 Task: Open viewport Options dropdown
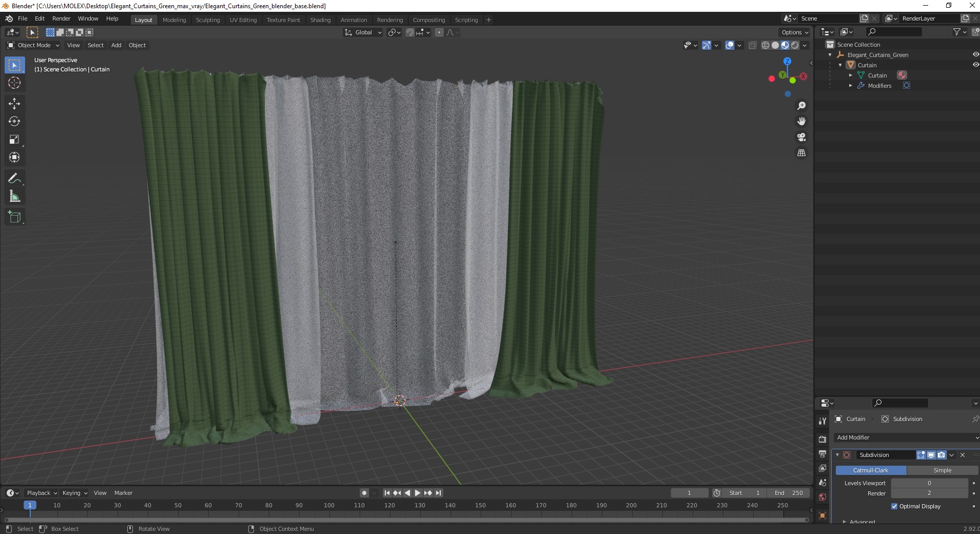[x=795, y=32]
